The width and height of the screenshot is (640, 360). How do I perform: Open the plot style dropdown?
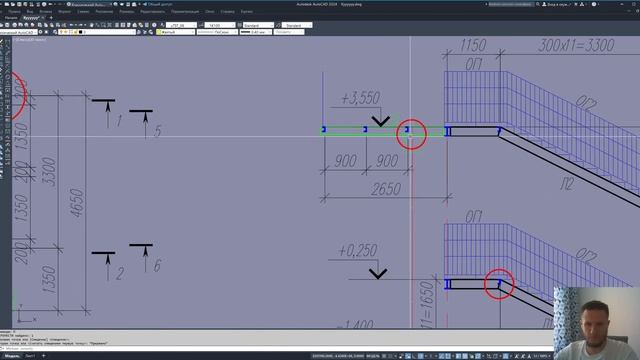pos(289,32)
